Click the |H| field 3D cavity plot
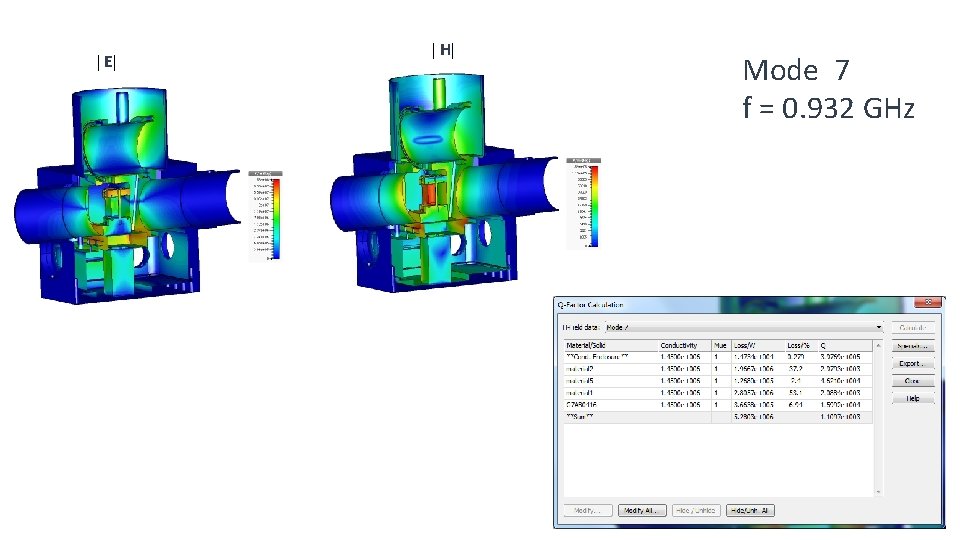Viewport: 960px width, 540px height. [x=445, y=183]
